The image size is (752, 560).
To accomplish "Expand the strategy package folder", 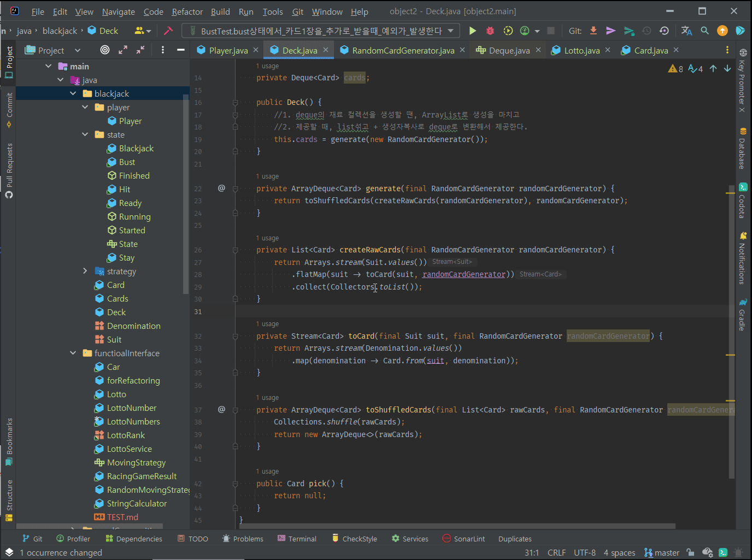I will click(x=85, y=271).
